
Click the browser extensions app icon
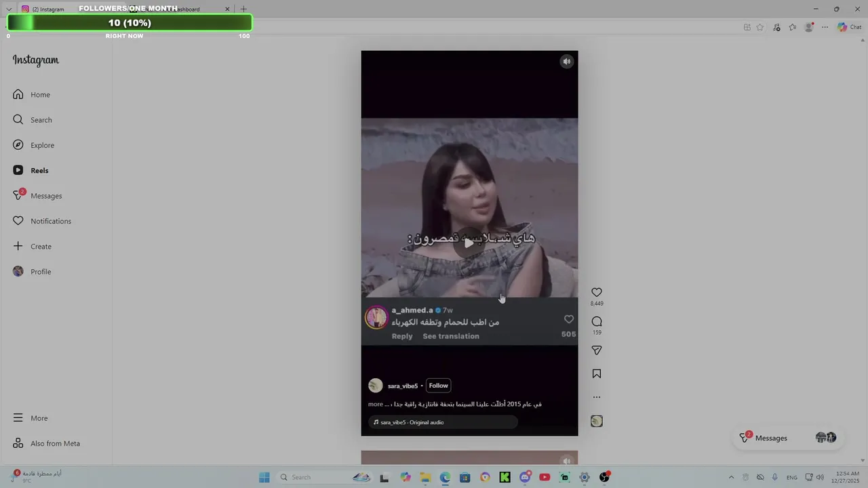pos(747,27)
